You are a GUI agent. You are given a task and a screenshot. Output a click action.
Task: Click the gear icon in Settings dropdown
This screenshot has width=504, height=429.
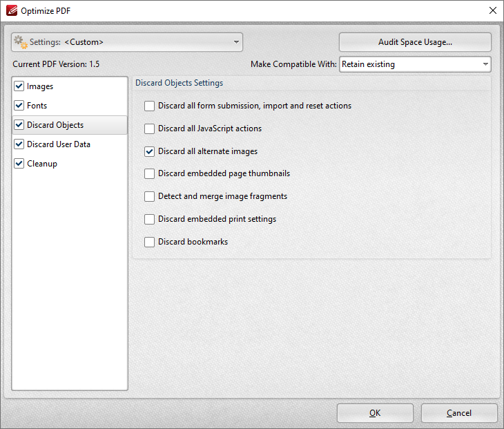click(x=21, y=42)
